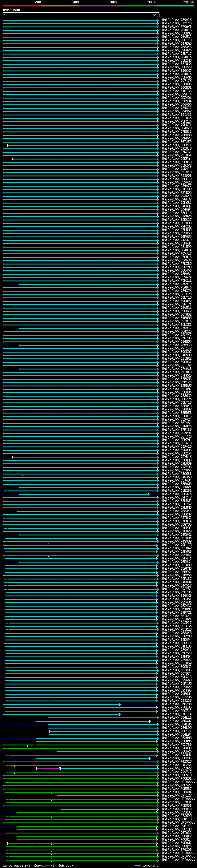Viewport: 197px width, 868px height.
Task: Select label UniRef100_A4S339
Action: tap(177, 542)
